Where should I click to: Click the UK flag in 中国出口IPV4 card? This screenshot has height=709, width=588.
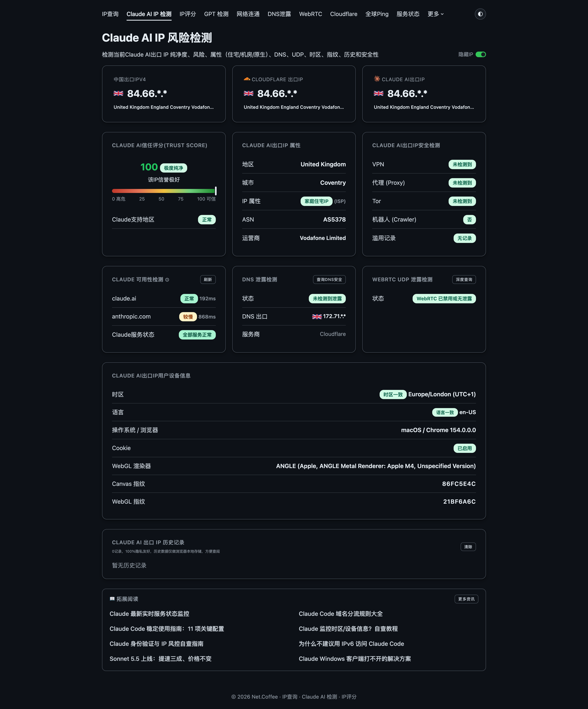coord(118,94)
